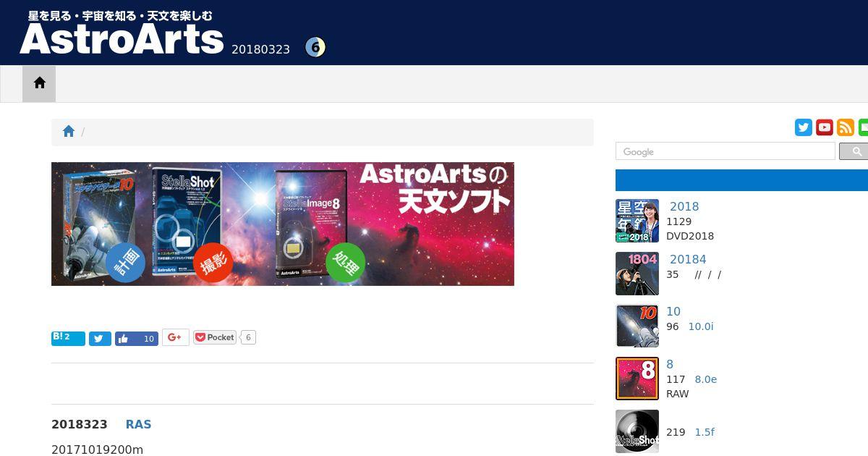This screenshot has width=868, height=456.
Task: Open the 1804 magazine cover thumbnail
Action: pos(637,274)
